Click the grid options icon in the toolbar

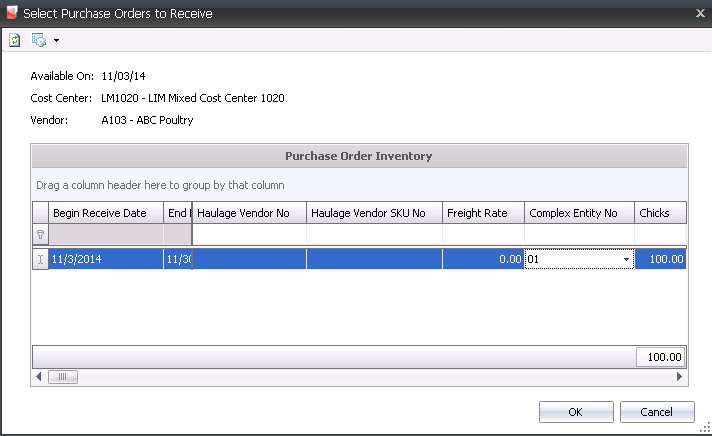(39, 40)
